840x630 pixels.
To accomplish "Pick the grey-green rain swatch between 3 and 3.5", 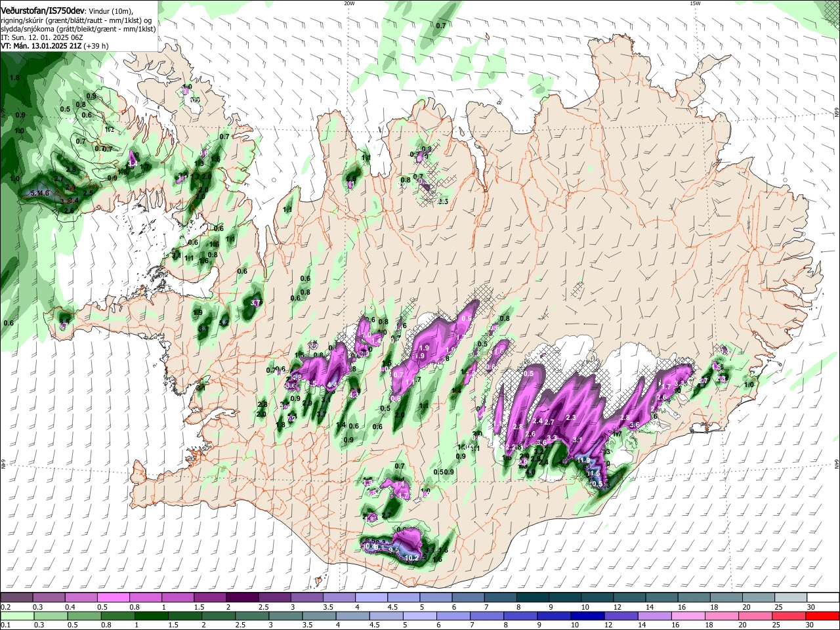I will (x=284, y=616).
